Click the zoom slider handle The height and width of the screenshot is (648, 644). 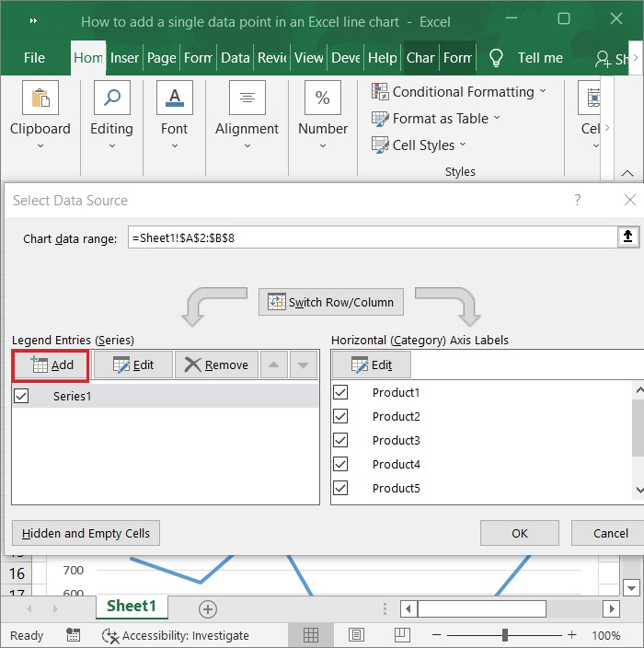[505, 635]
